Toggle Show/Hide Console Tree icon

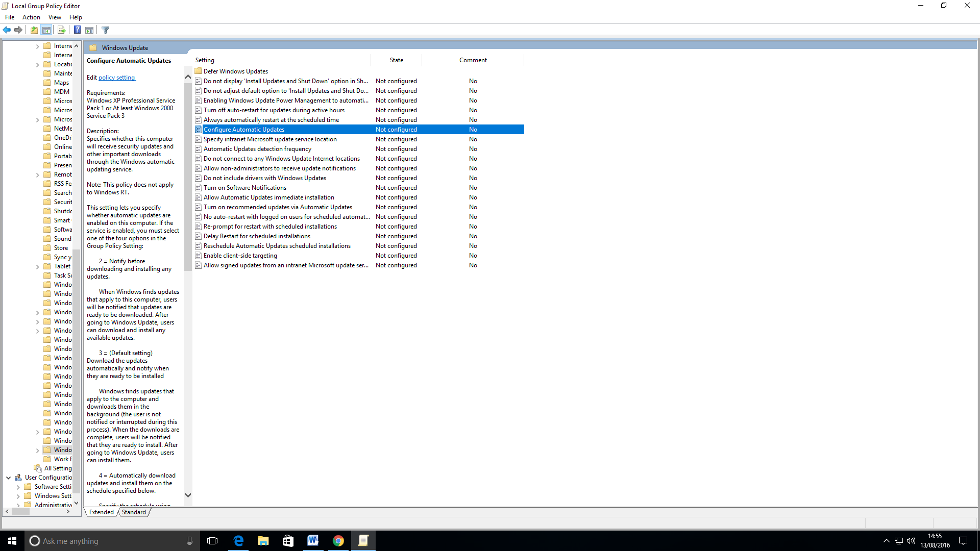coord(46,30)
